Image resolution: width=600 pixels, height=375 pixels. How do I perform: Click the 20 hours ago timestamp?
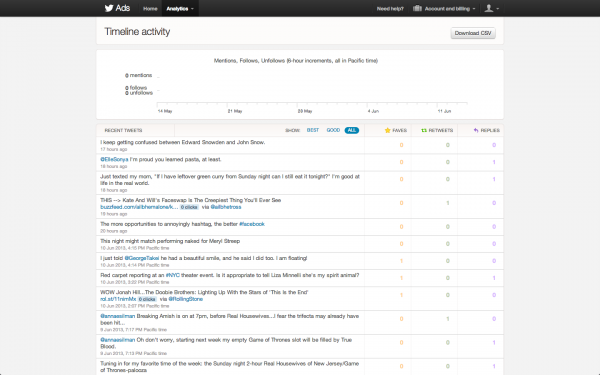(x=114, y=231)
